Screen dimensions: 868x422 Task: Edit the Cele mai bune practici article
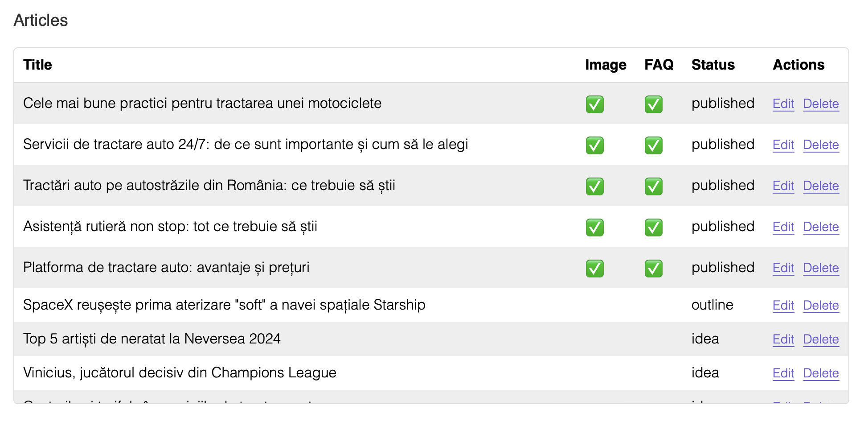tap(783, 103)
